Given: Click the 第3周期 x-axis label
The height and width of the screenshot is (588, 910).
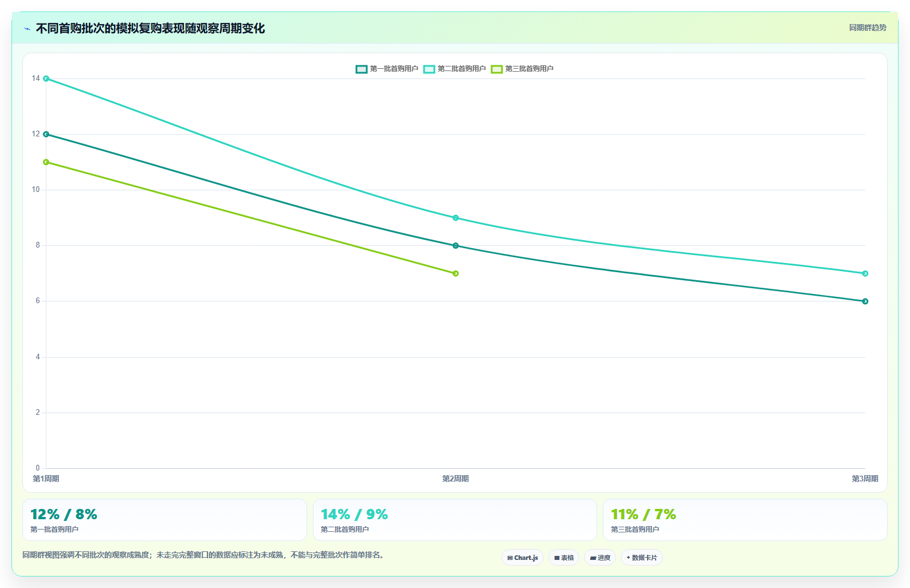Looking at the screenshot, I should pyautogui.click(x=865, y=479).
